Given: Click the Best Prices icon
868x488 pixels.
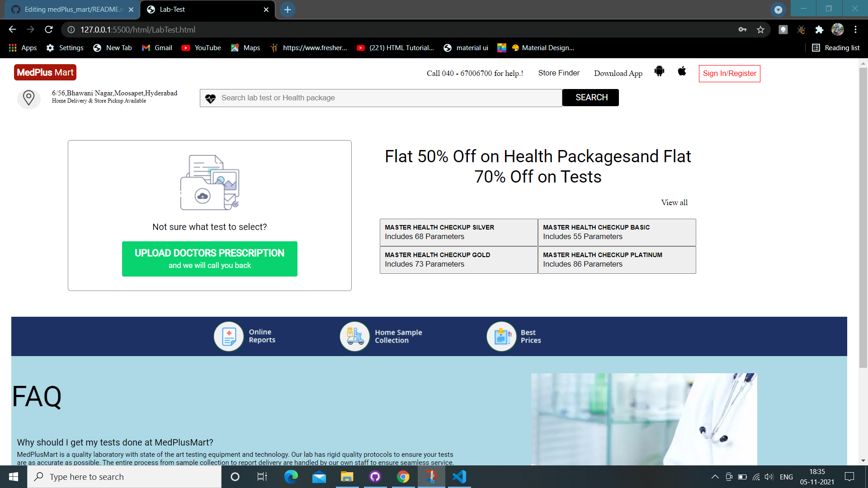Looking at the screenshot, I should pyautogui.click(x=501, y=336).
